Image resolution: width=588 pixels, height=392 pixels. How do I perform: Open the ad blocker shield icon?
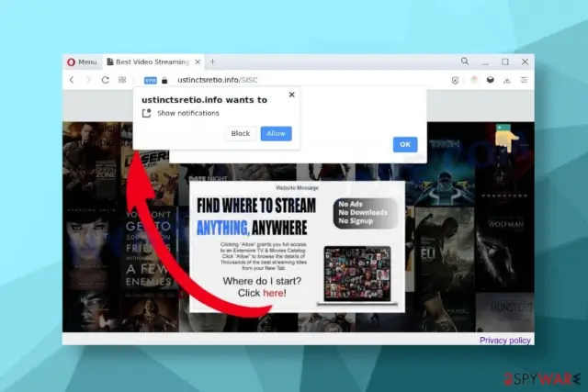click(455, 80)
